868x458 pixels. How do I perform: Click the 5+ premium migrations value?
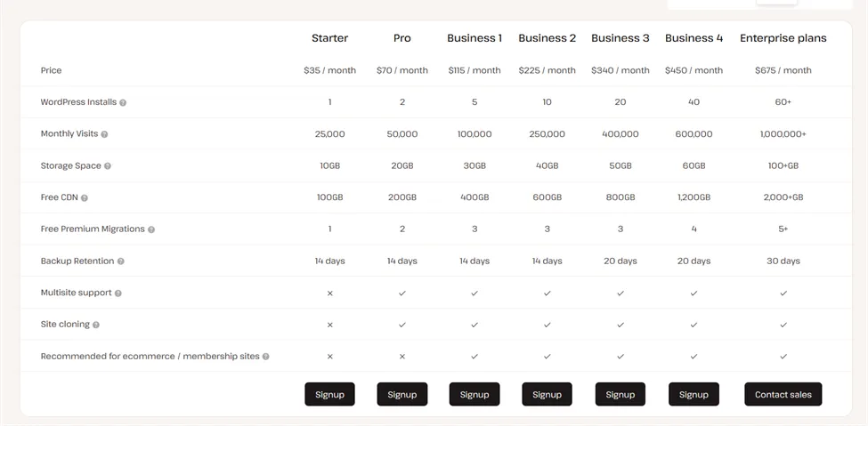pos(783,229)
